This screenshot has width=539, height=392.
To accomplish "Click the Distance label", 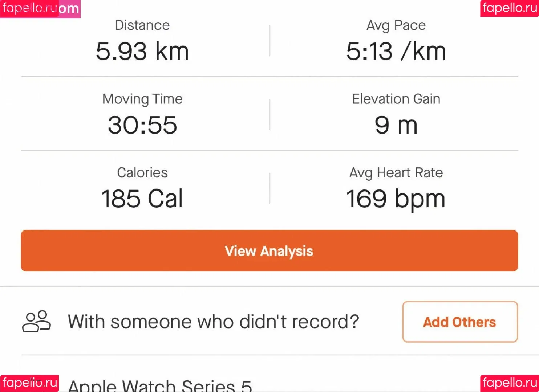I will pos(142,25).
